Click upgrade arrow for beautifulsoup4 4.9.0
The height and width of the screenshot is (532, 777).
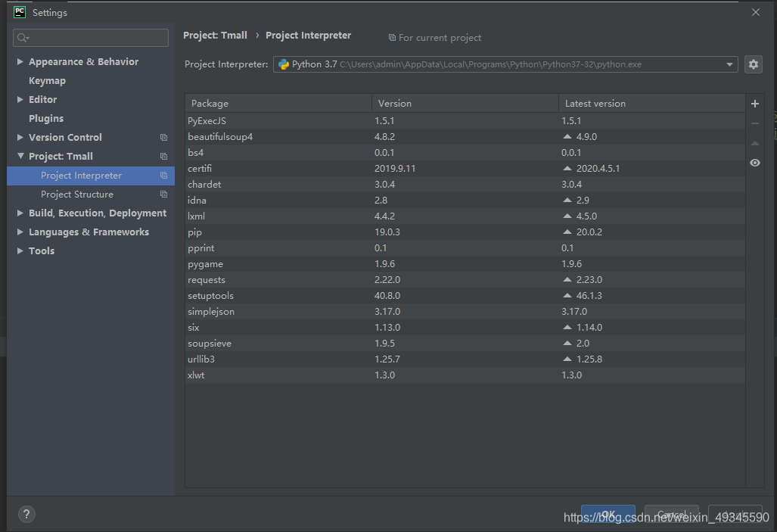pos(567,136)
